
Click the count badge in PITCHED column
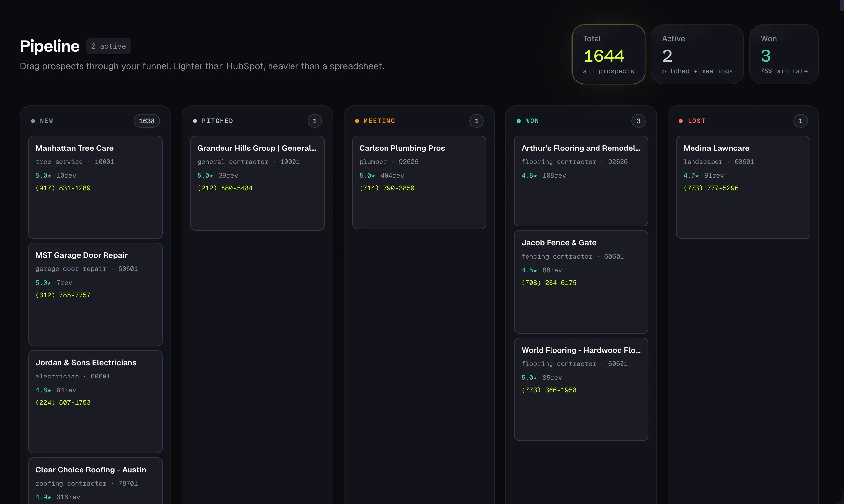pyautogui.click(x=315, y=121)
